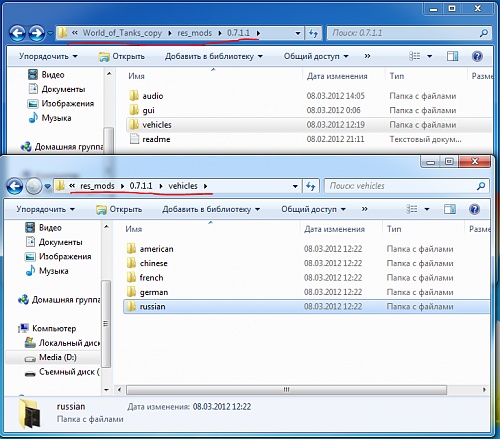Change view icon in 0.7.1.1 window
This screenshot has width=500, height=439.
point(415,56)
